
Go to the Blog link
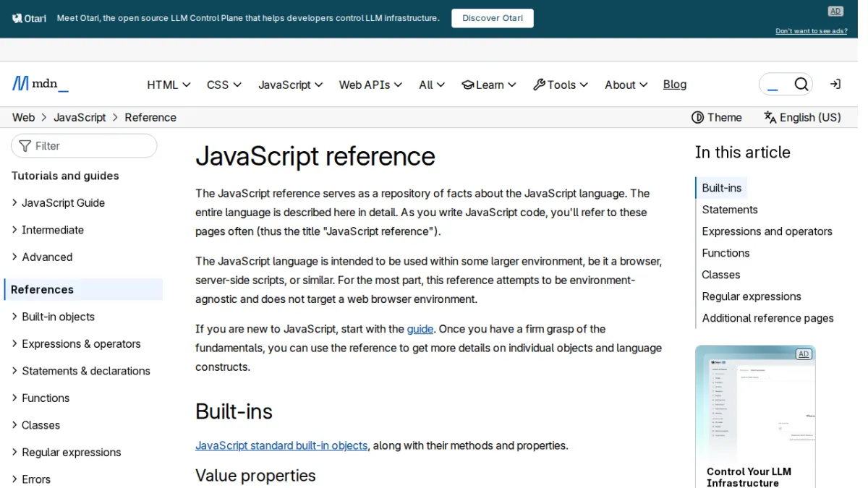(x=675, y=85)
